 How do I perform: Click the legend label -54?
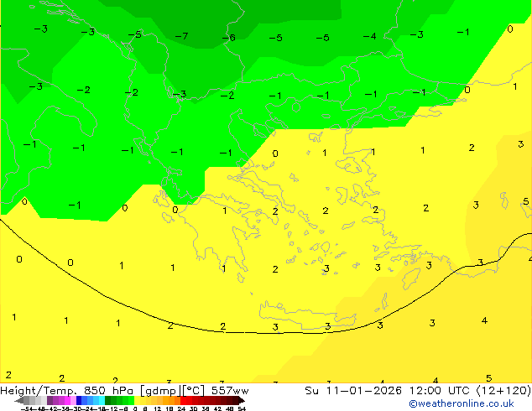(27, 408)
